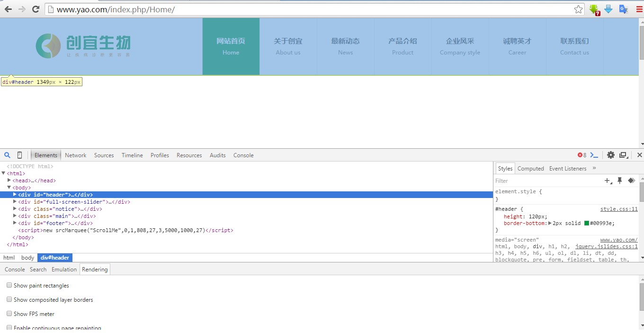
Task: Open the Console panel tab in the top toolbar
Action: (x=243, y=155)
